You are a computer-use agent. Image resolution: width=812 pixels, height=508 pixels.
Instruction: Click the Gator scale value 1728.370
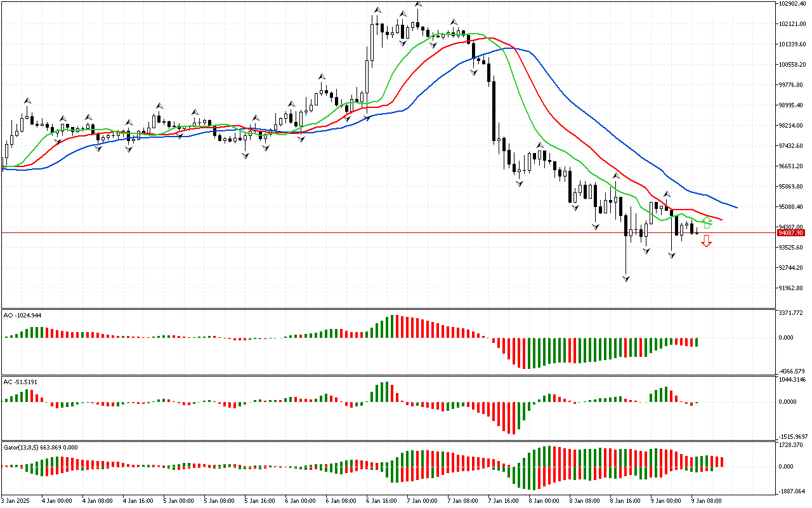(x=792, y=446)
